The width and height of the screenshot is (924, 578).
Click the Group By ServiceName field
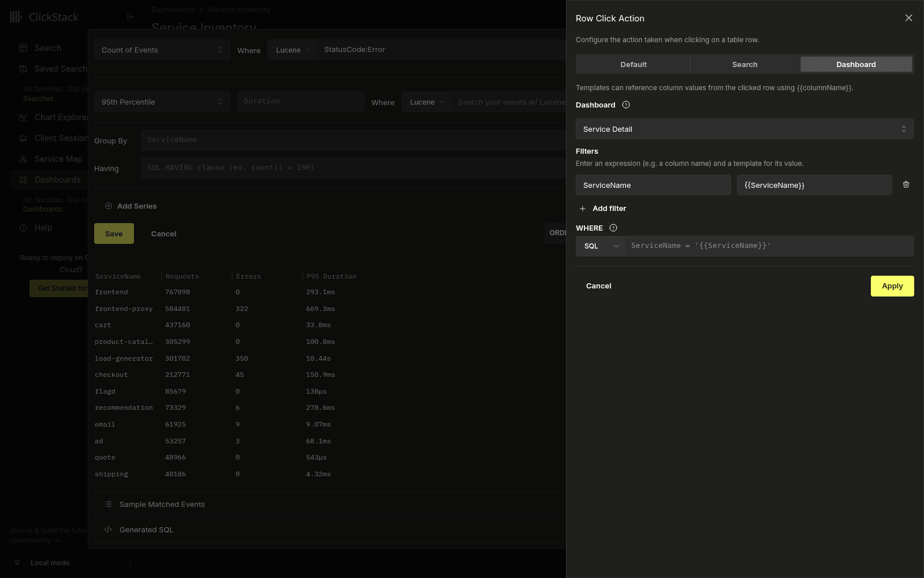coord(353,140)
